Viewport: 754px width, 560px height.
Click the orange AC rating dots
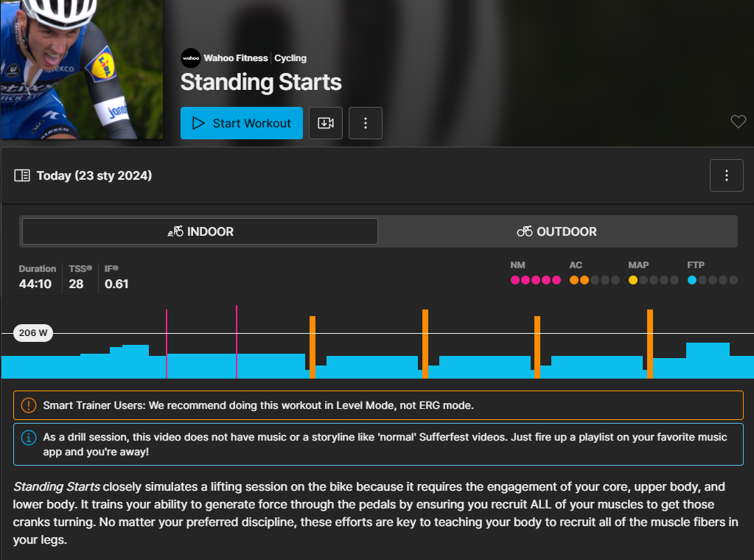coord(594,280)
